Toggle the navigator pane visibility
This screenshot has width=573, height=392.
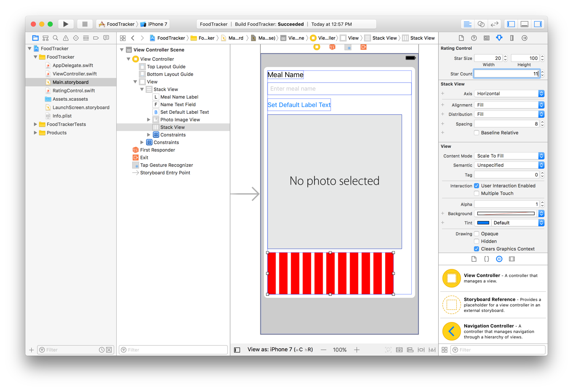[511, 24]
